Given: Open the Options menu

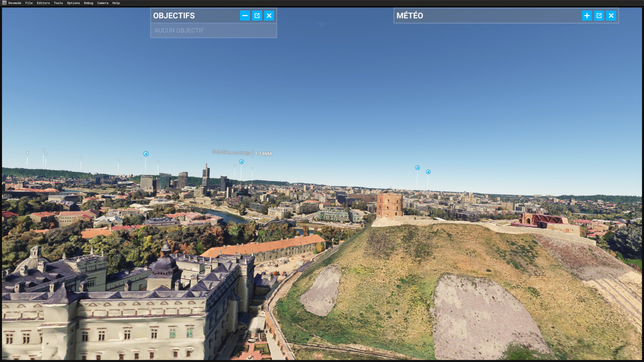Looking at the screenshot, I should (x=73, y=3).
